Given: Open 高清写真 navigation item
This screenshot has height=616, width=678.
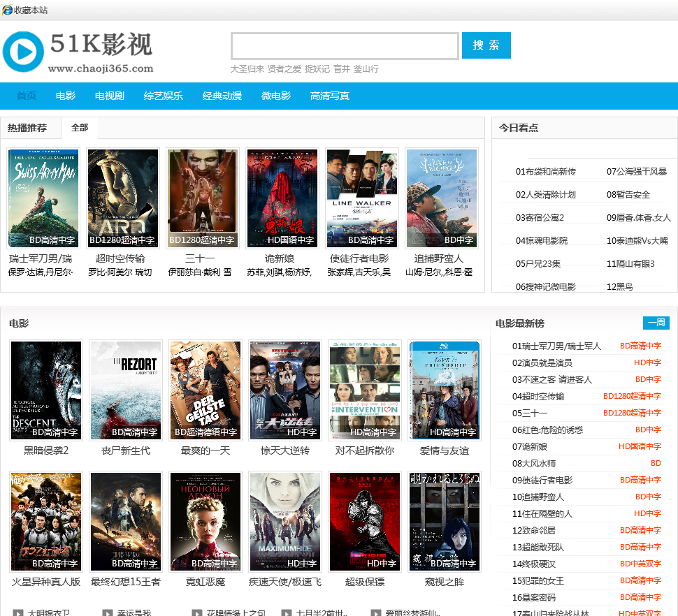Looking at the screenshot, I should tap(330, 96).
